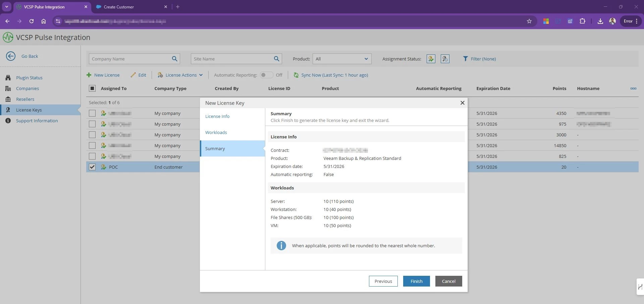Viewport: 644px width, 304px height.
Task: Open the browser tab list dropdown
Action: pyautogui.click(x=6, y=7)
